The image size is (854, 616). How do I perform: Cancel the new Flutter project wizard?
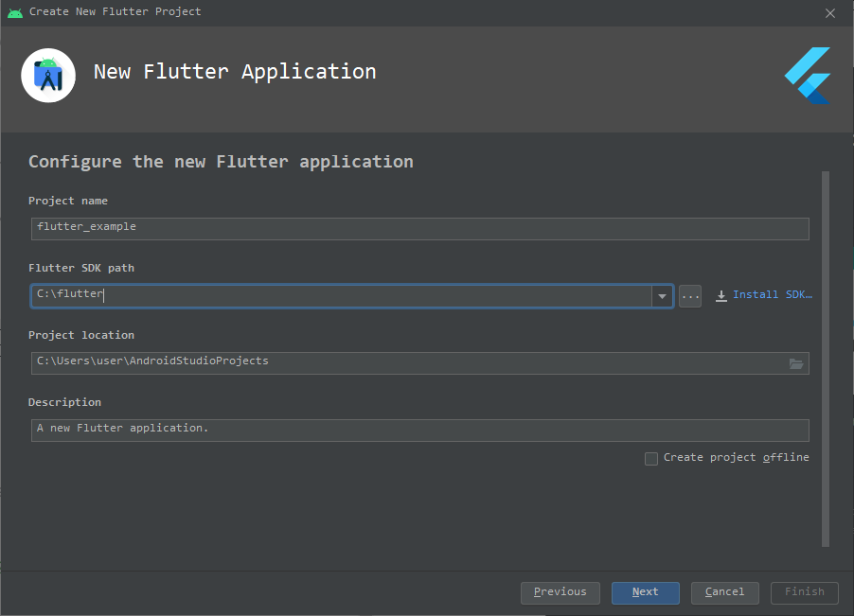point(725,592)
